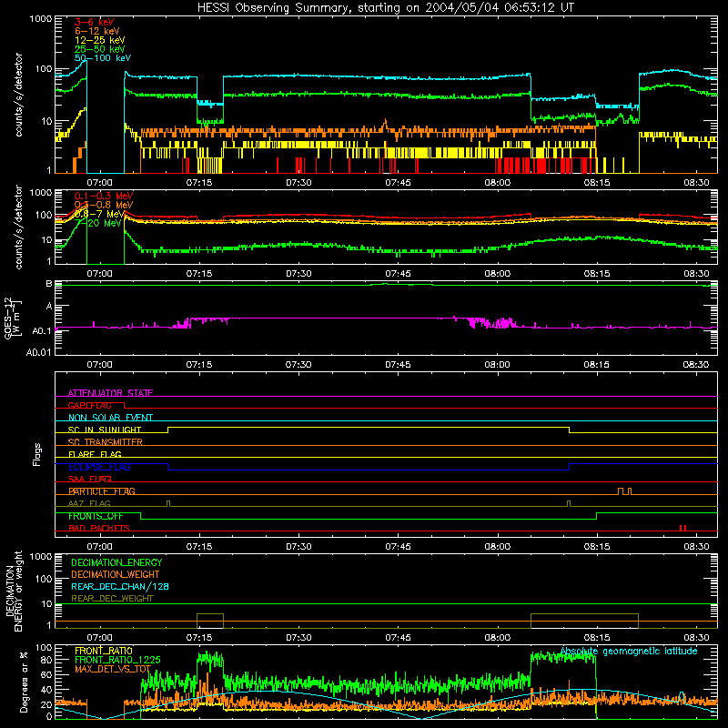Click the DECIMATION_ENERGY legend label
Screen dimensions: 728x728
pos(116,562)
